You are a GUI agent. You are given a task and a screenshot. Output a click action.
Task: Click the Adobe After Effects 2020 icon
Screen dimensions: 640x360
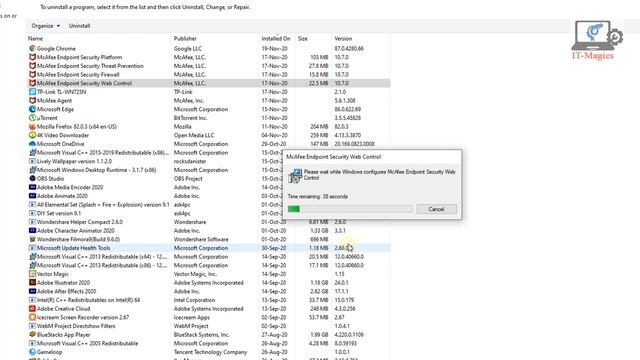[32, 291]
